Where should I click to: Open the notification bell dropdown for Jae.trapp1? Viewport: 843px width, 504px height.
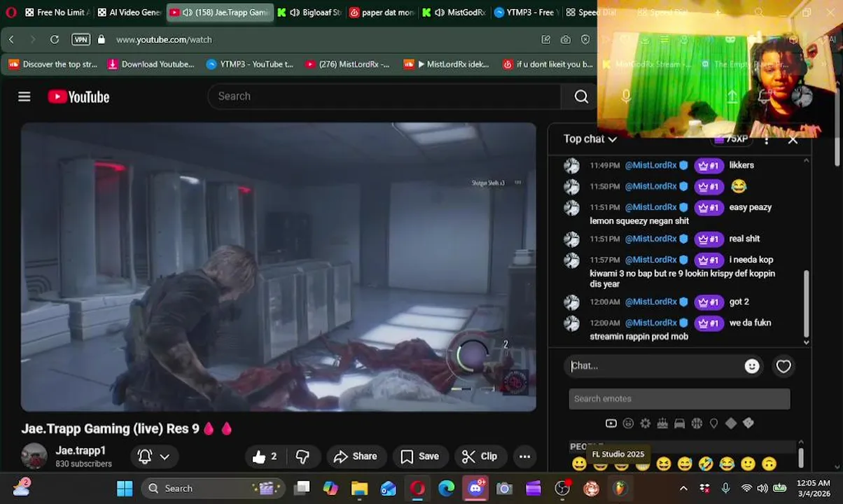tap(153, 456)
